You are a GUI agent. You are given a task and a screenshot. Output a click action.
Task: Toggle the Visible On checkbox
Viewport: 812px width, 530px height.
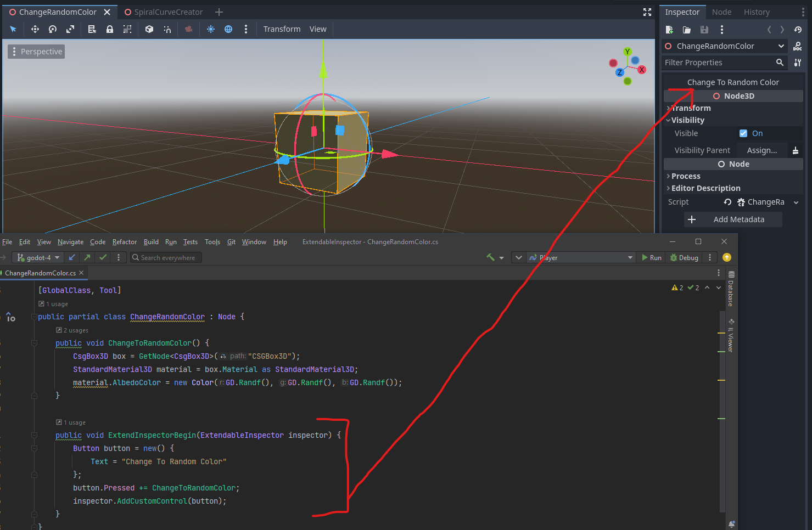(743, 133)
